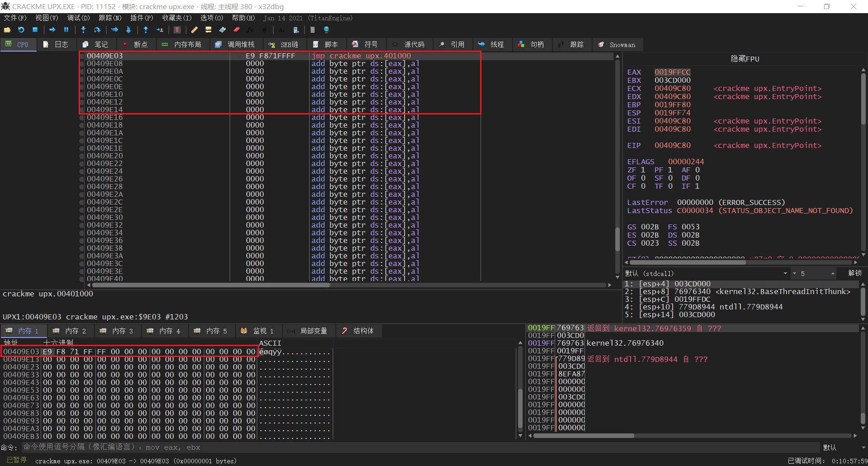Click the open file folder icon
The height and width of the screenshot is (466, 868).
7,30
